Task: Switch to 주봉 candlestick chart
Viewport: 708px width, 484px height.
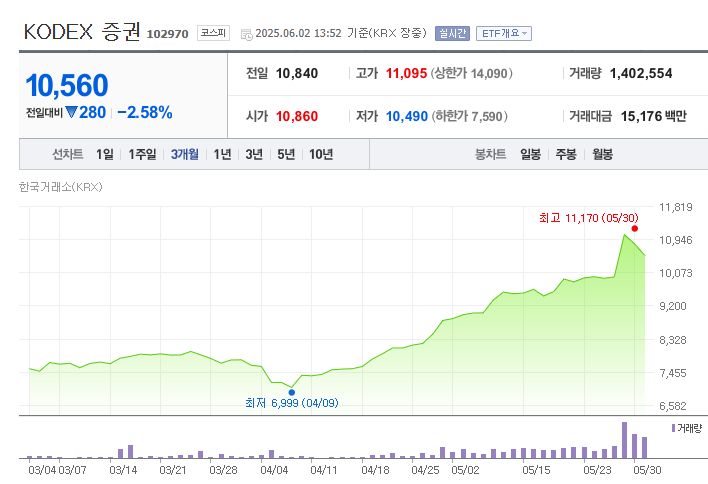Action: click(x=566, y=154)
